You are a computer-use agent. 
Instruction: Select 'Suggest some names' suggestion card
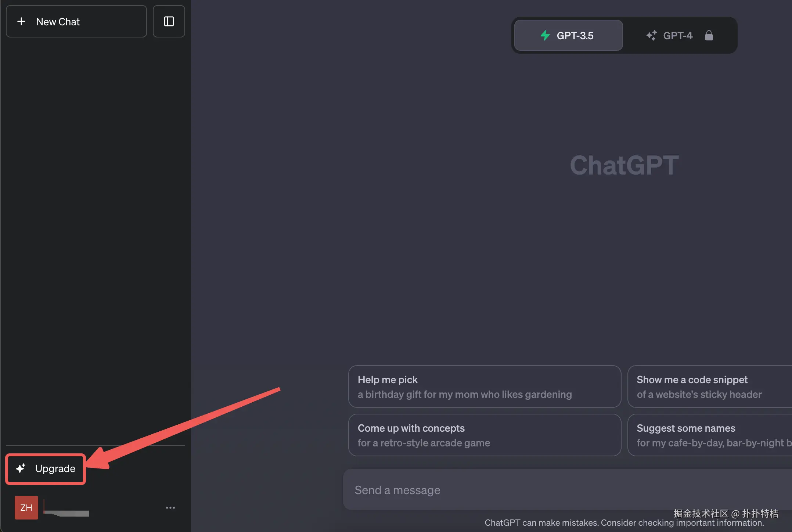(709, 435)
